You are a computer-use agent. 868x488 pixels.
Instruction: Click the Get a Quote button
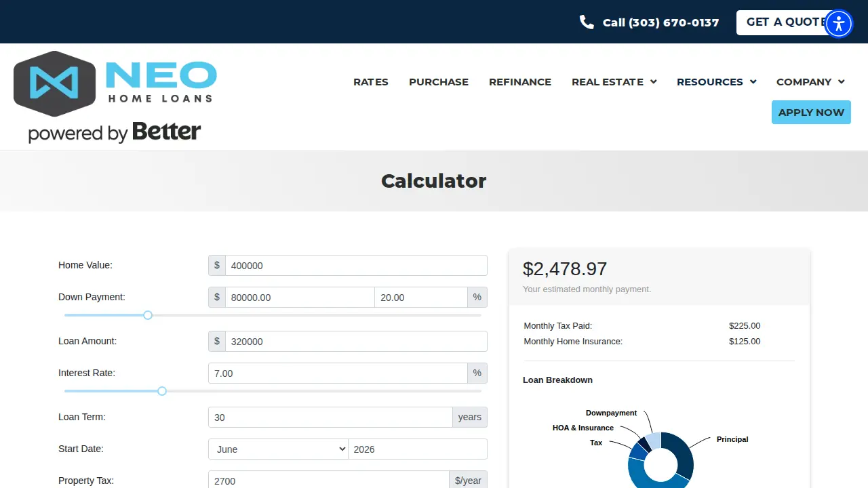(x=787, y=22)
